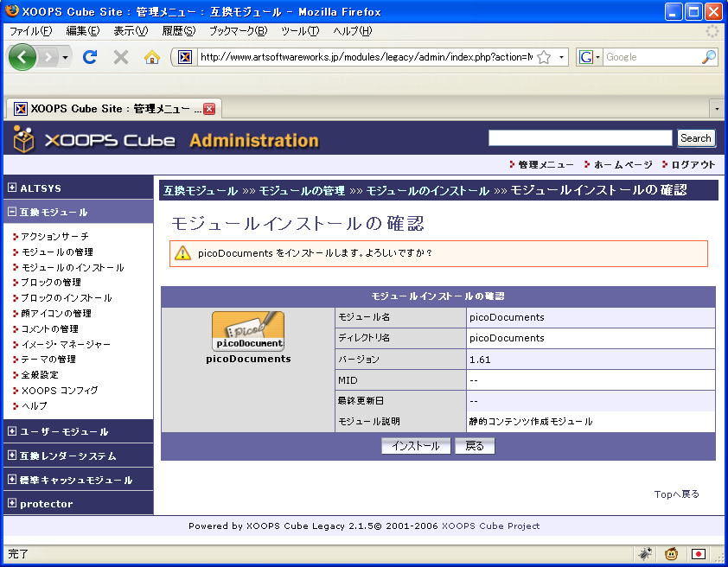Click the XOOPS Cube logo icon

[23, 139]
